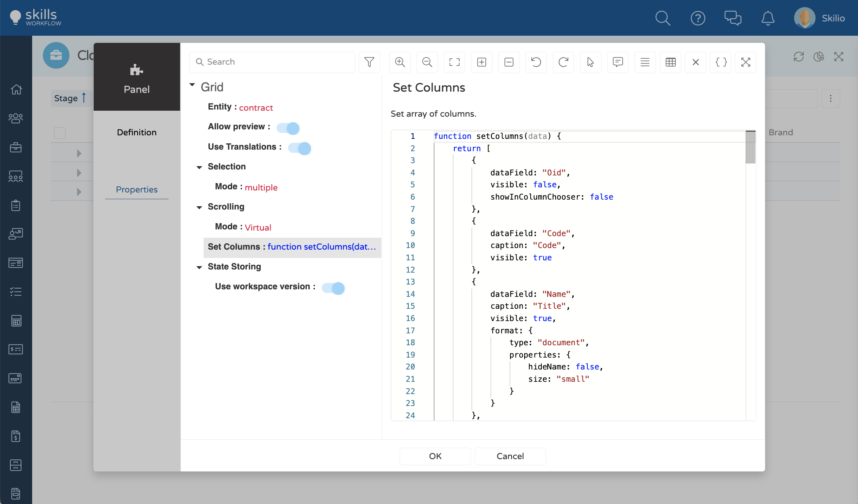Click the zoom out magnifier icon
This screenshot has width=858, height=504.
tap(427, 62)
